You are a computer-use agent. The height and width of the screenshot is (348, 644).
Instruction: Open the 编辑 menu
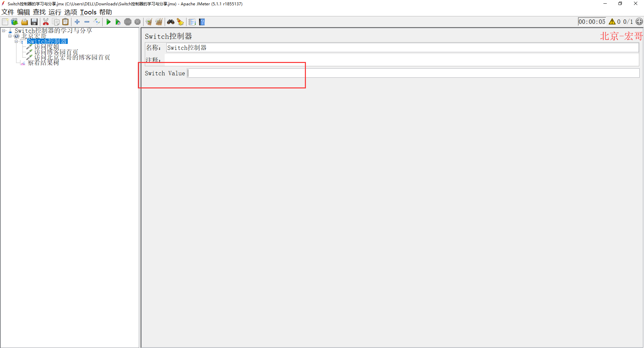23,12
